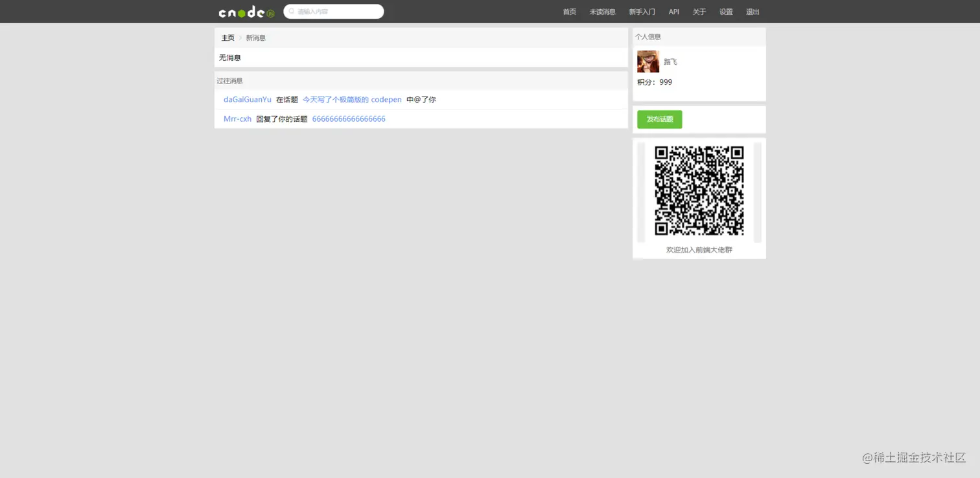Open topic 今天写了个极简版的 codepen
The width and height of the screenshot is (980, 478).
pos(352,99)
